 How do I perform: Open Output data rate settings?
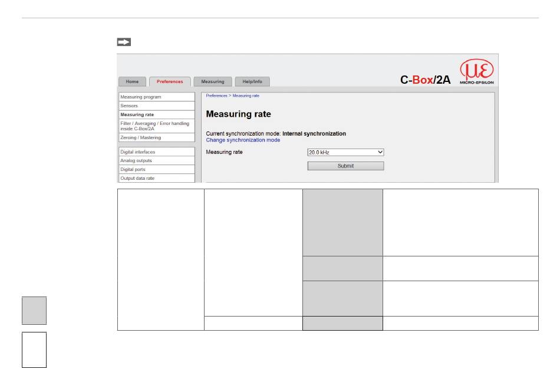(x=157, y=178)
